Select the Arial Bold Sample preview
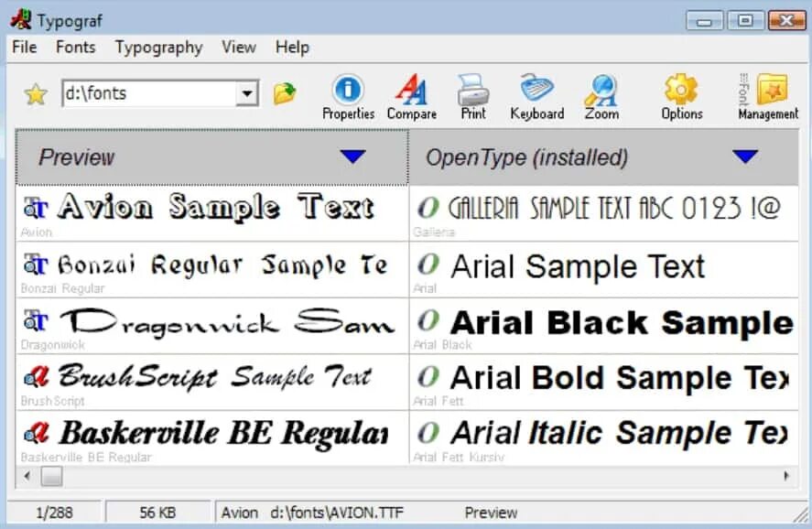This screenshot has width=812, height=529. tap(620, 378)
